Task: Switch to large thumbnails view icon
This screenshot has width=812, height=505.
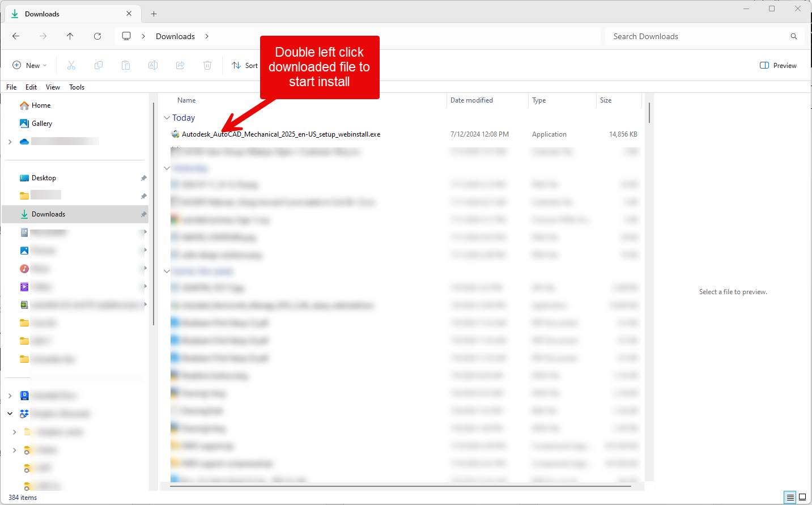Action: click(802, 498)
